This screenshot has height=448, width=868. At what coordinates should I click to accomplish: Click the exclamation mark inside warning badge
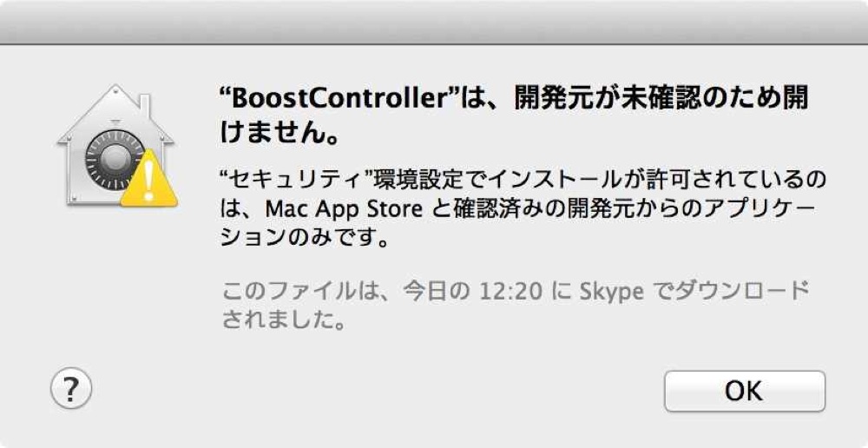pyautogui.click(x=148, y=182)
